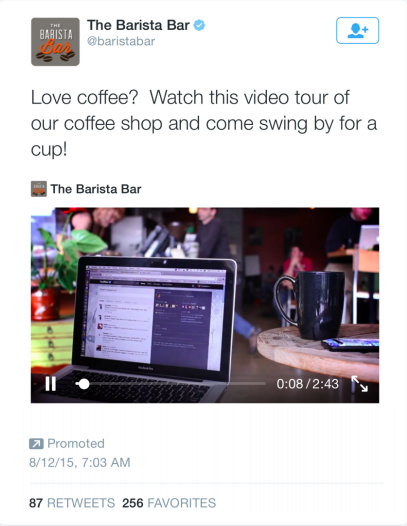View the 256 Favorites list

tap(169, 503)
